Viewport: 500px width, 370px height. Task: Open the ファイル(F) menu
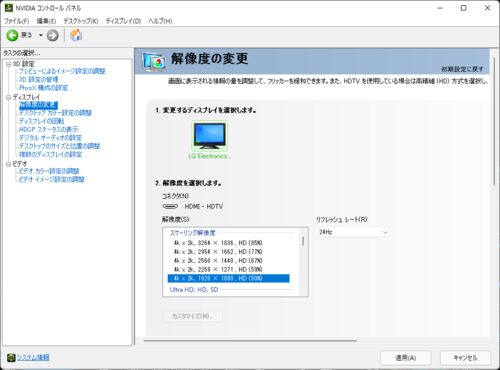click(16, 21)
